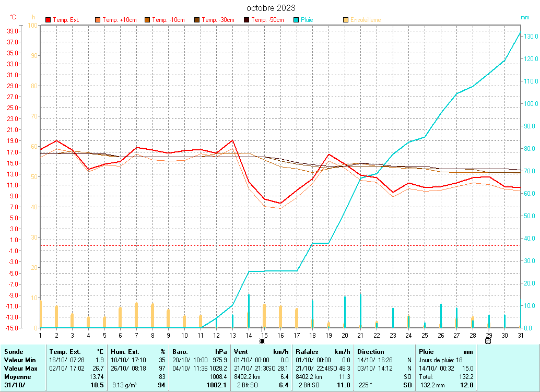Click the full moon phase icon
Screen dimensions: 540x392
click(488, 341)
